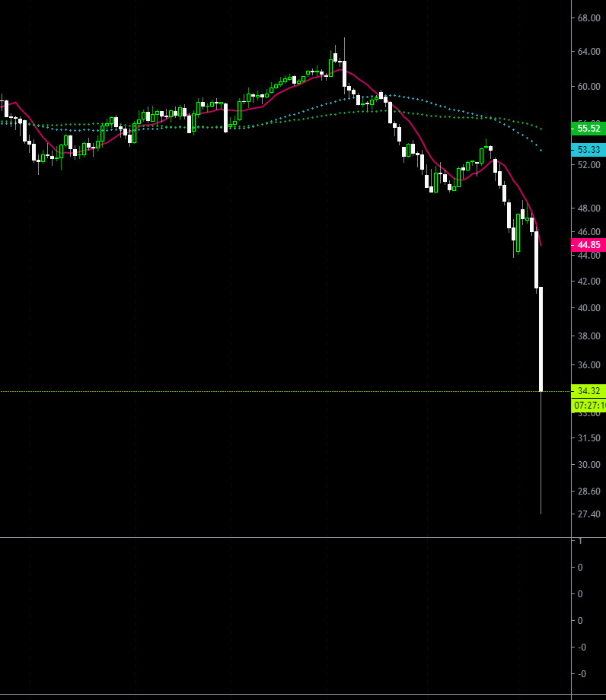The image size is (606, 700).
Task: Click right end of cyan dotted indicator line
Action: click(x=540, y=150)
